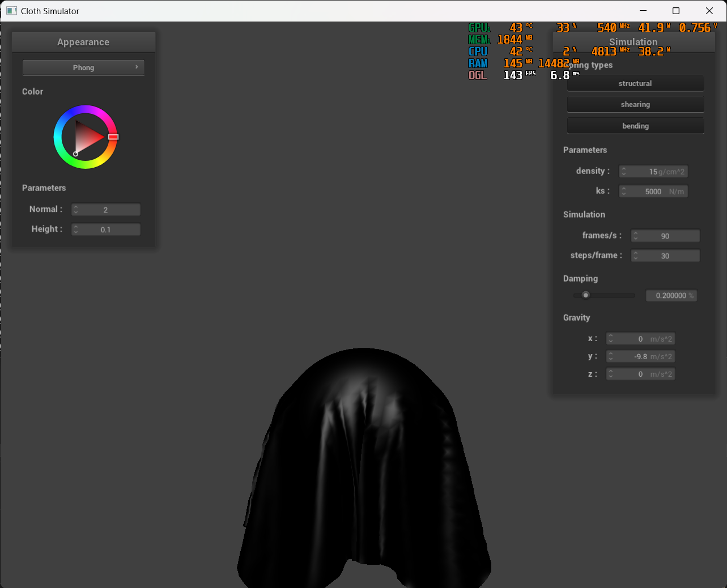Click the Normal value stepper arrows

tap(76, 210)
